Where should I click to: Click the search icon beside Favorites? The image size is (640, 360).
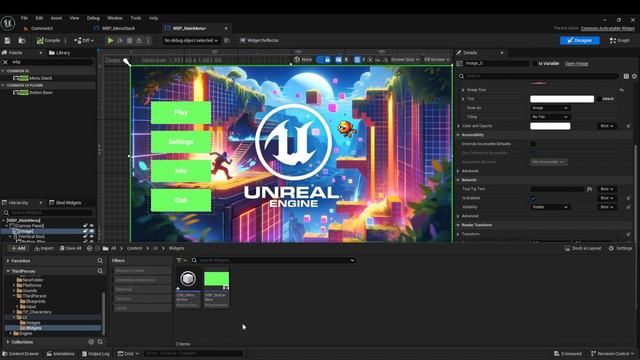point(100,260)
